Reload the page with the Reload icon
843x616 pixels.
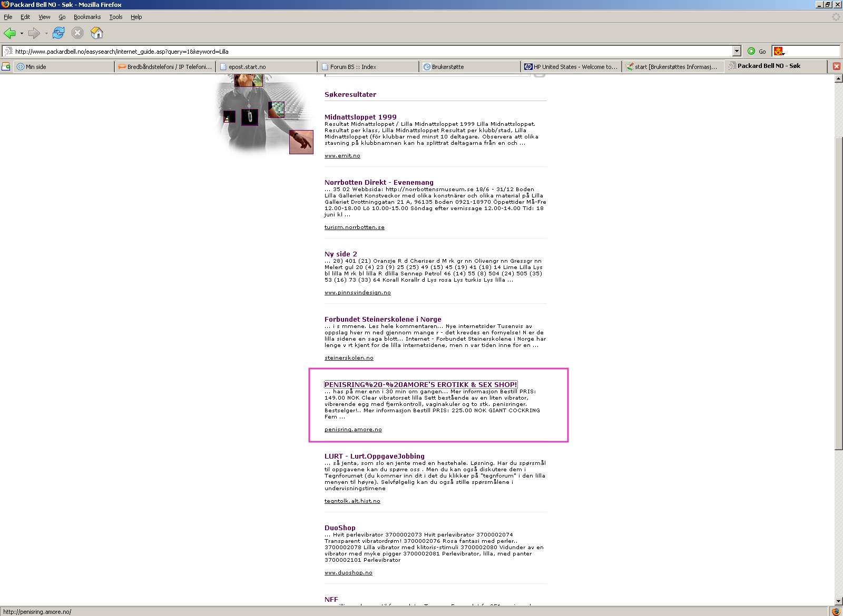tap(58, 33)
